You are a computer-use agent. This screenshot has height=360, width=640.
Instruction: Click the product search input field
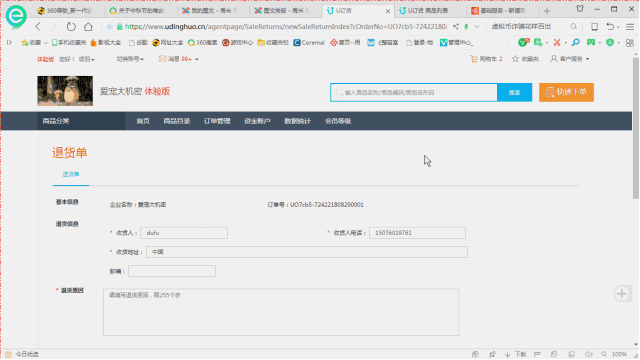click(x=413, y=93)
